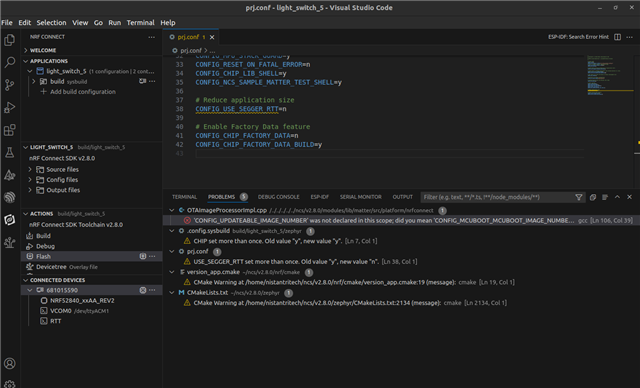Switch to the ESP-IDF panel tab
Viewport: 640px width, 388px height.
320,197
